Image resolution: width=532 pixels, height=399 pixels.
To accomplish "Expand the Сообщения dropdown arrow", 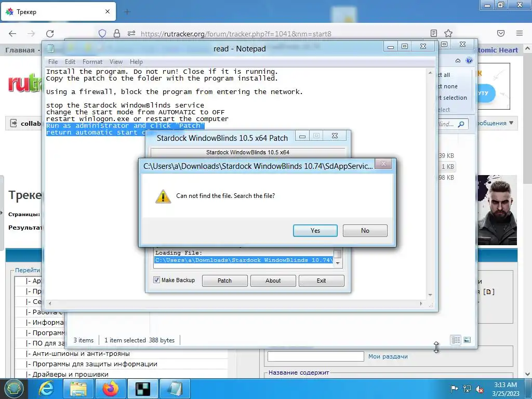I will (511, 123).
